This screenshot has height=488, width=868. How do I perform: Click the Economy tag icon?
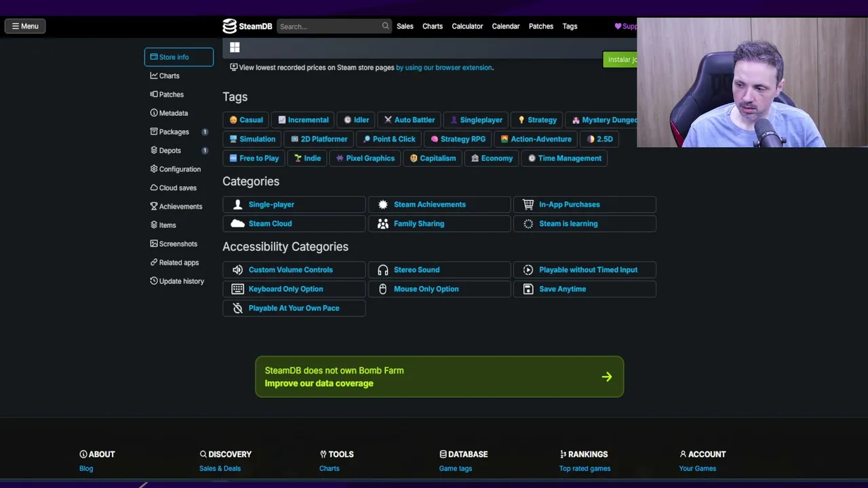pos(475,158)
